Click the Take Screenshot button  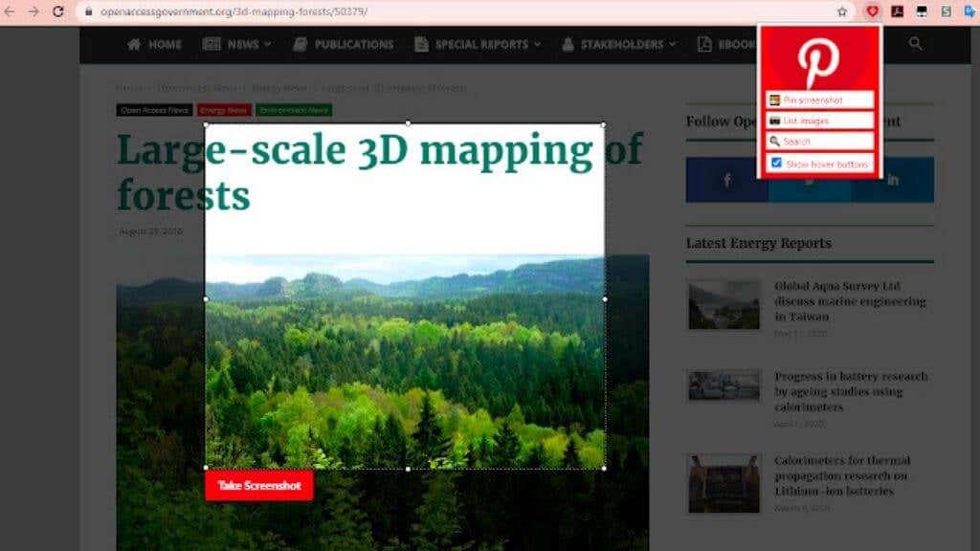click(x=259, y=485)
